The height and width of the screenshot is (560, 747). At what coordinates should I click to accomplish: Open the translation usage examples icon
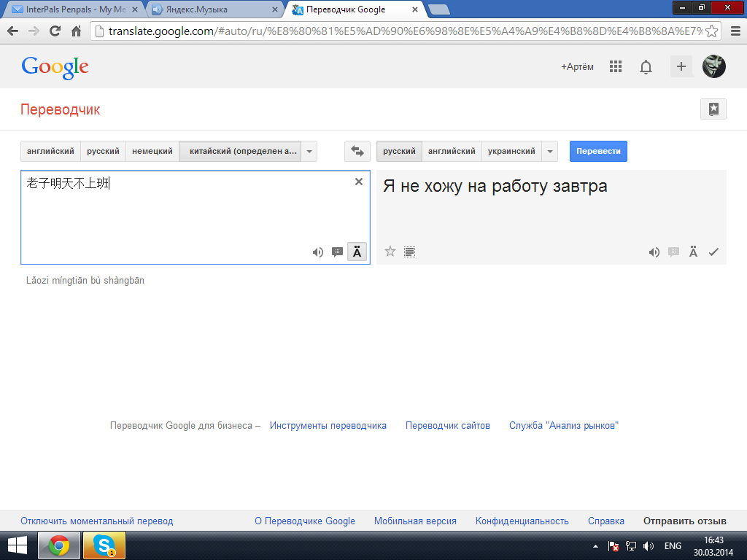[673, 252]
